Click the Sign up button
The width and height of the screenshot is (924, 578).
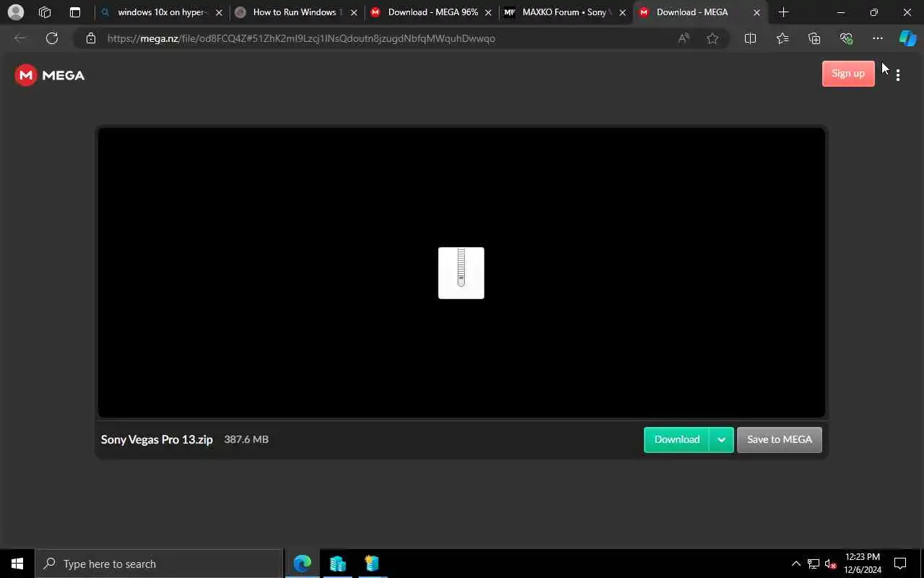click(x=848, y=73)
